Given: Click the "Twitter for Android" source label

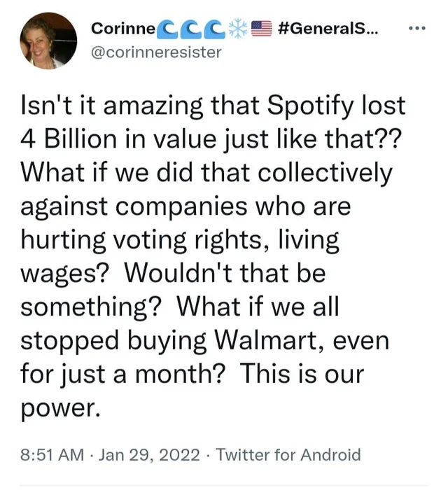Looking at the screenshot, I should pyautogui.click(x=289, y=455).
